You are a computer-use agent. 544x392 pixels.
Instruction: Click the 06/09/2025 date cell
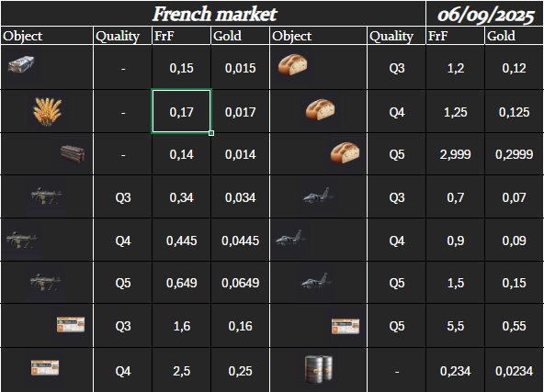tap(485, 14)
